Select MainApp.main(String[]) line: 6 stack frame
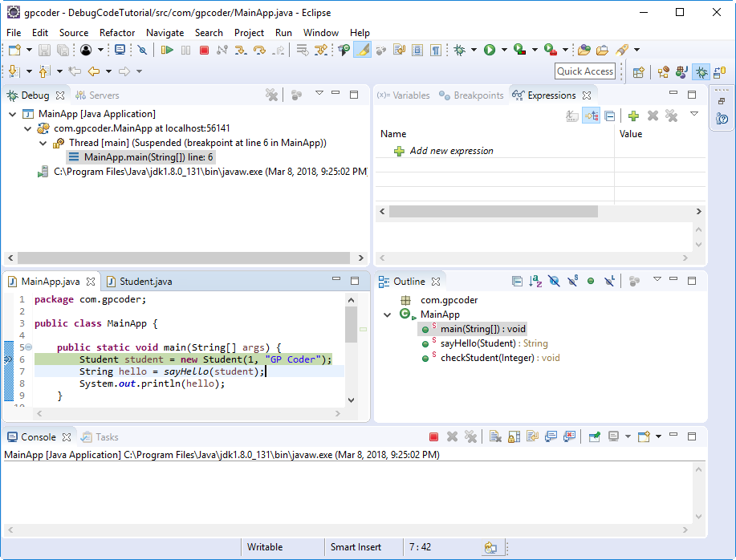736x560 pixels. (x=140, y=157)
